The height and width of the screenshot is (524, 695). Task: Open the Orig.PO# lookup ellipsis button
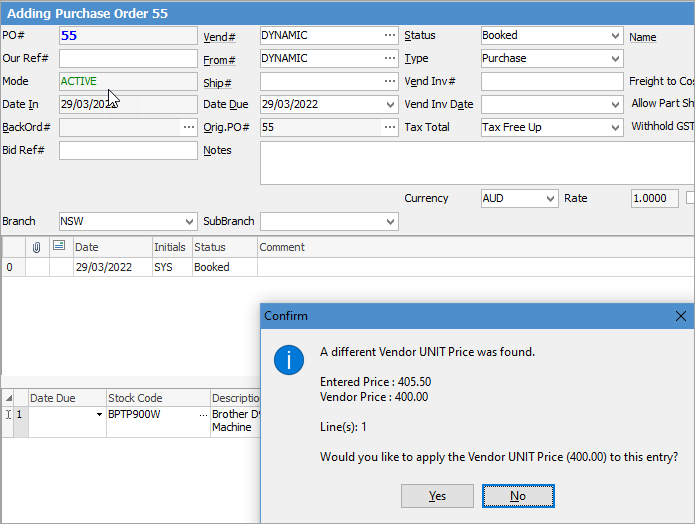(x=389, y=128)
